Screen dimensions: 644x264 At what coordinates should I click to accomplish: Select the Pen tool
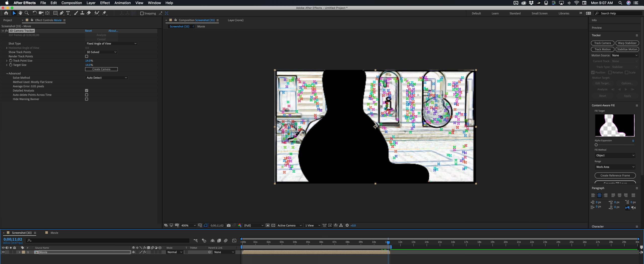61,13
